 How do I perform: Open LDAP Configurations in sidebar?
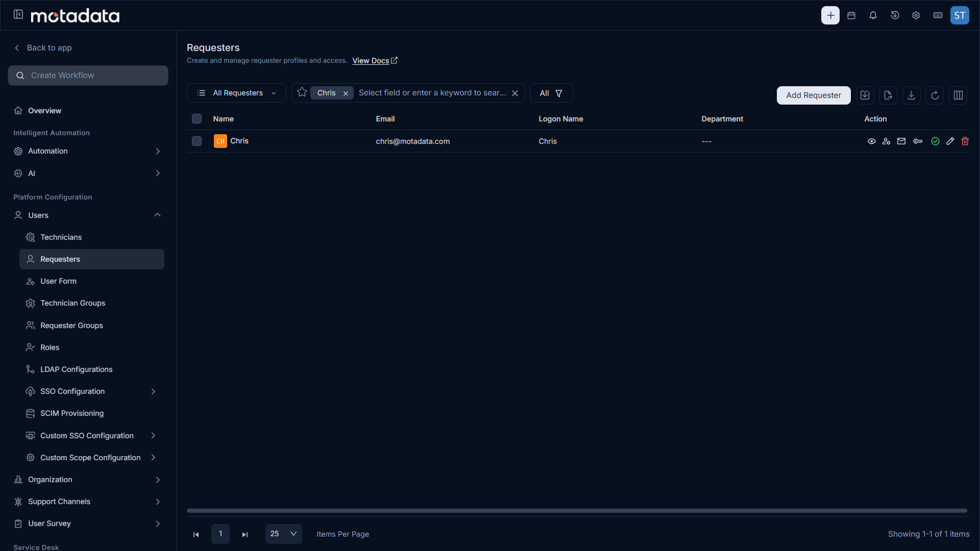click(x=92, y=369)
